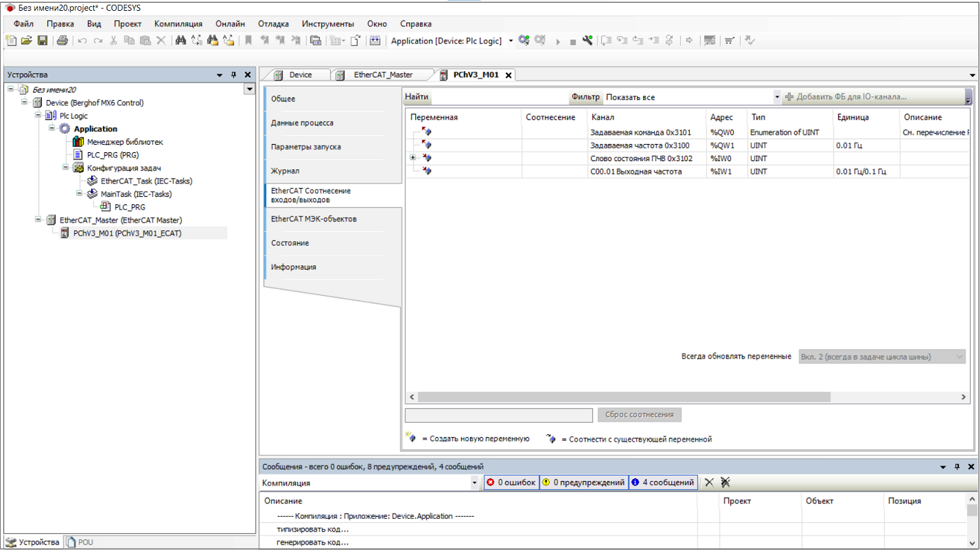Click the right arrow icon in toolbar
The height and width of the screenshot is (550, 980).
point(689,41)
